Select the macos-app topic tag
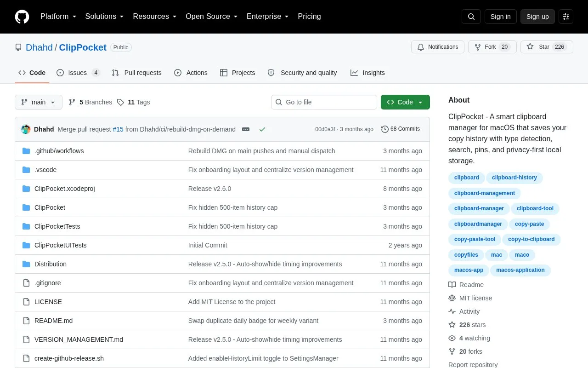The height and width of the screenshot is (368, 588). [x=469, y=270]
